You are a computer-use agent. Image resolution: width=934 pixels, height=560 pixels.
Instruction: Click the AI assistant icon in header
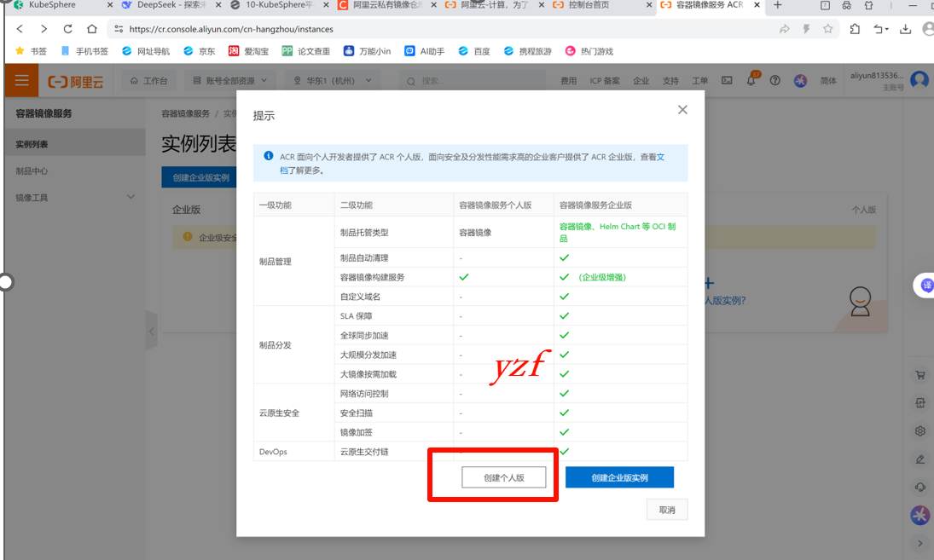tap(801, 80)
